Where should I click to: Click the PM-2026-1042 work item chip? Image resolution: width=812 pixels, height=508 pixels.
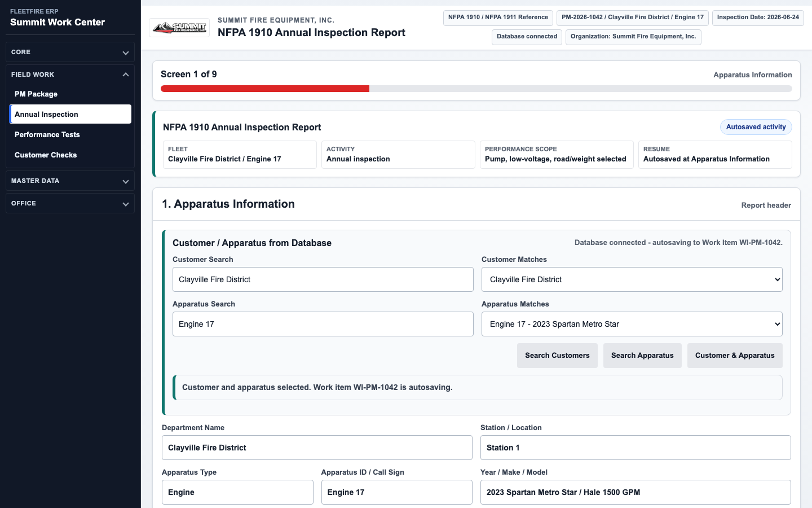[633, 17]
